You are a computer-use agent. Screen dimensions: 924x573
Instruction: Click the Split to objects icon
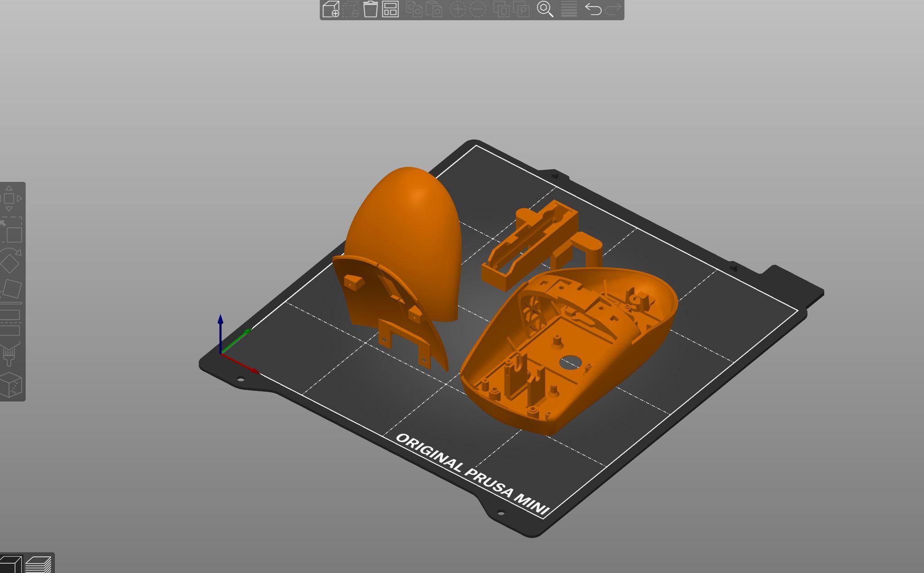(501, 9)
